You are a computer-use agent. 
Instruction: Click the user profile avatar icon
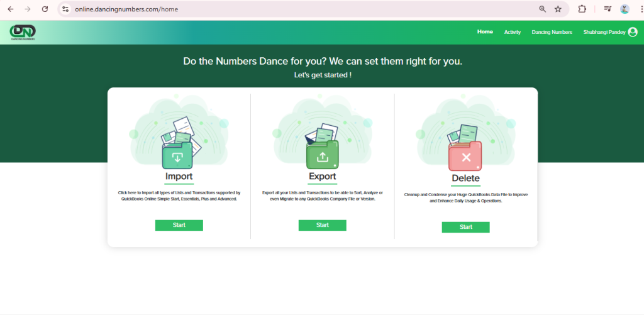point(633,32)
